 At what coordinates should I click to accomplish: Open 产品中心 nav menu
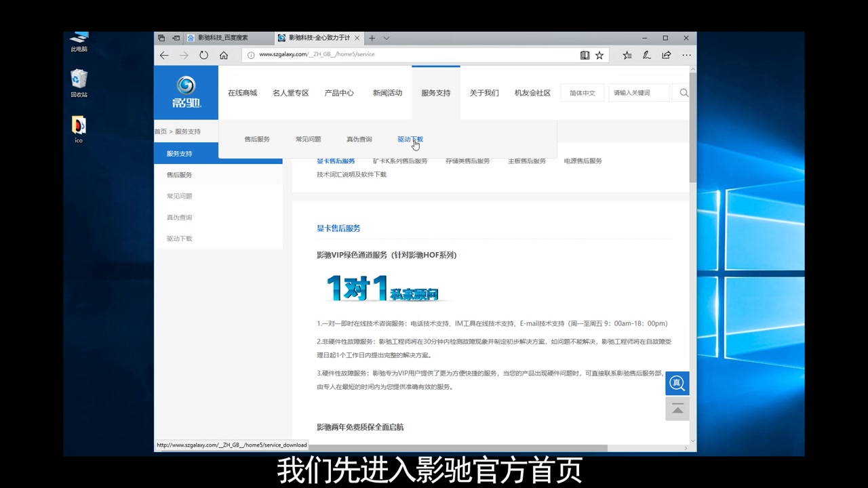[x=339, y=93]
